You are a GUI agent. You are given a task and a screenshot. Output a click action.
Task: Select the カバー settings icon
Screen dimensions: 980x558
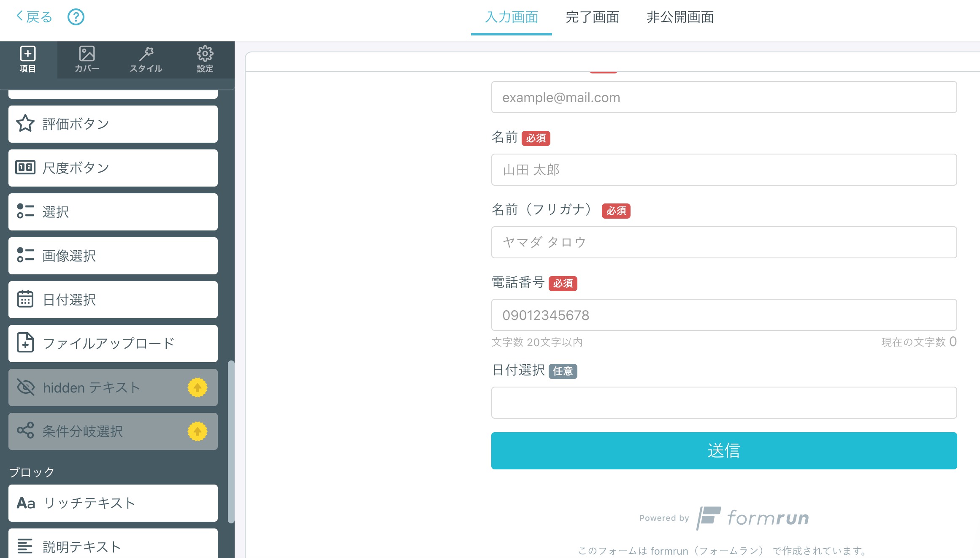coord(86,59)
